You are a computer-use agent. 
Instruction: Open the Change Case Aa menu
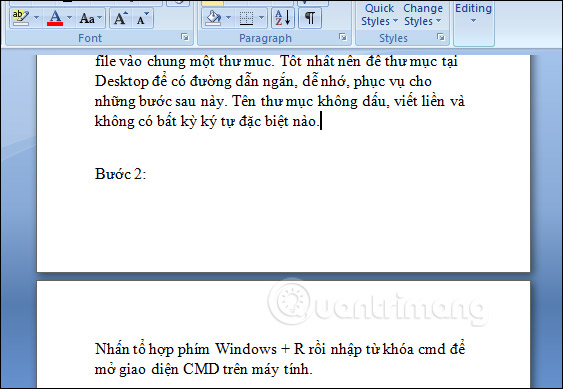click(90, 18)
